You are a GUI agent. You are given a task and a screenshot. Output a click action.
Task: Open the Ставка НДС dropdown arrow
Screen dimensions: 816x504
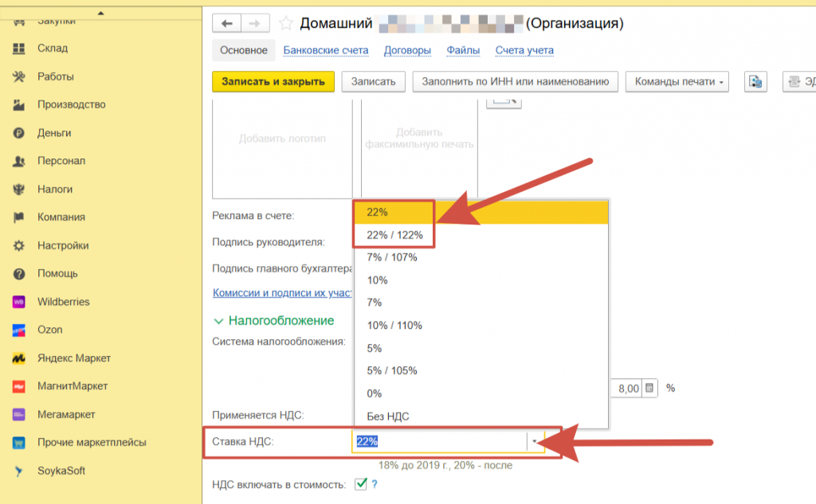click(535, 442)
